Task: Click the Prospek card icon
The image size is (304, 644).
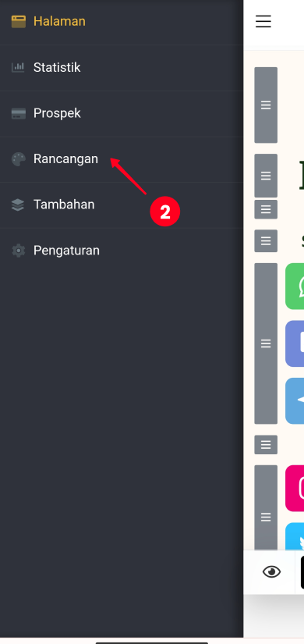Action: 18,113
